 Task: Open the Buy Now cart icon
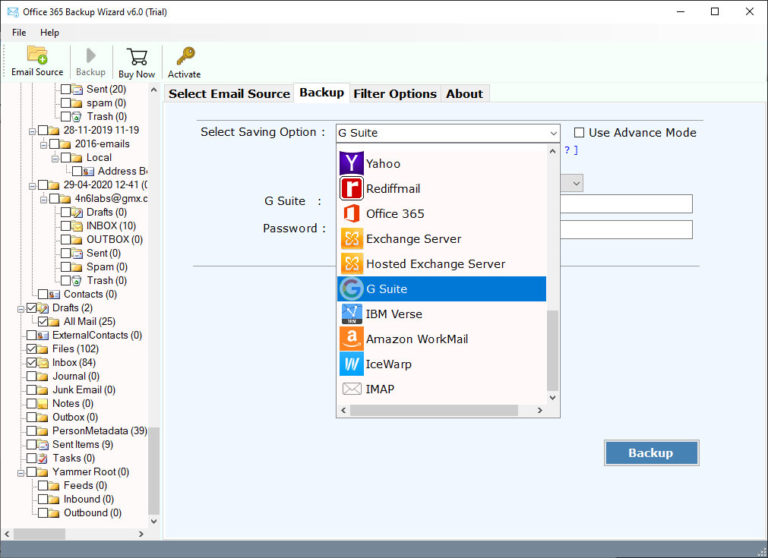click(x=137, y=56)
